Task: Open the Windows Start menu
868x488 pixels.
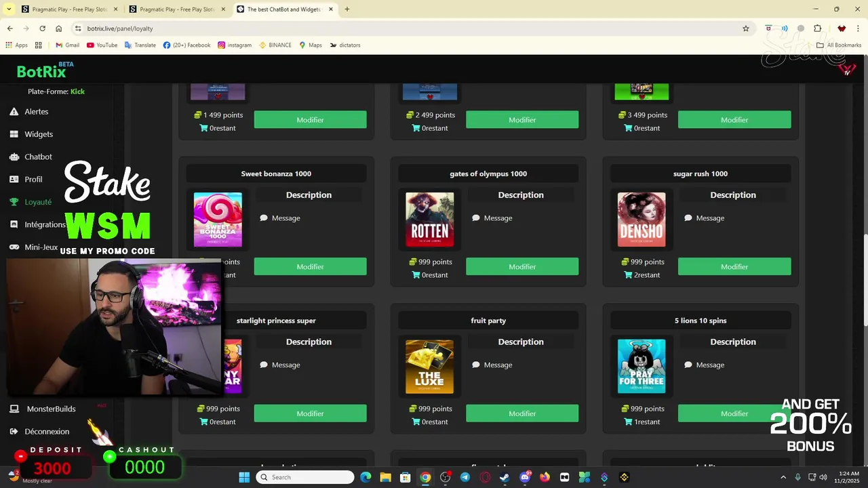Action: 244,477
